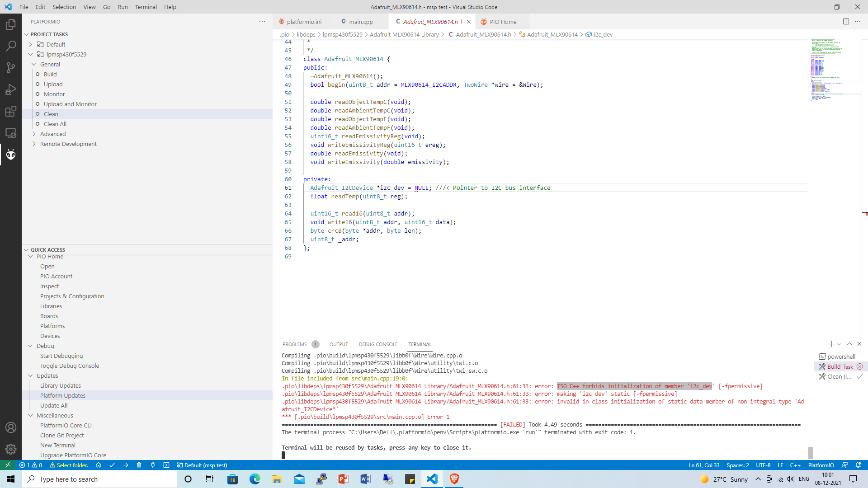Open the remote window green status icon

coord(8,465)
